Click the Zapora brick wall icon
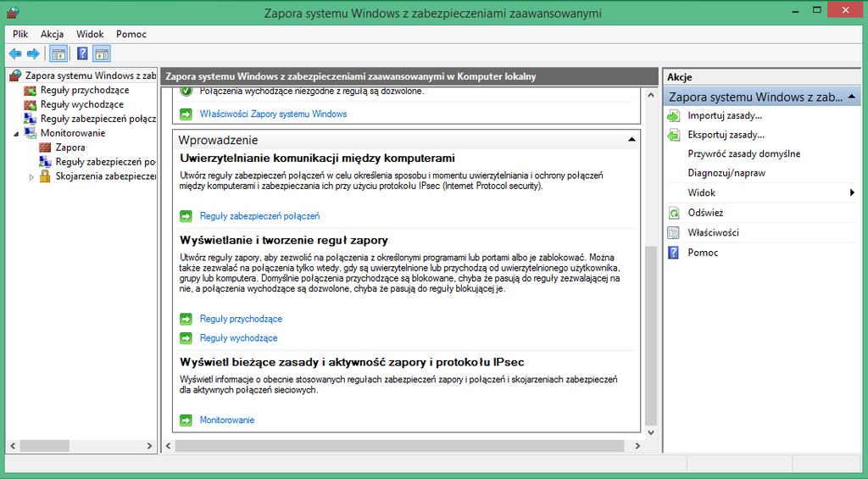This screenshot has width=868, height=479. click(x=46, y=148)
